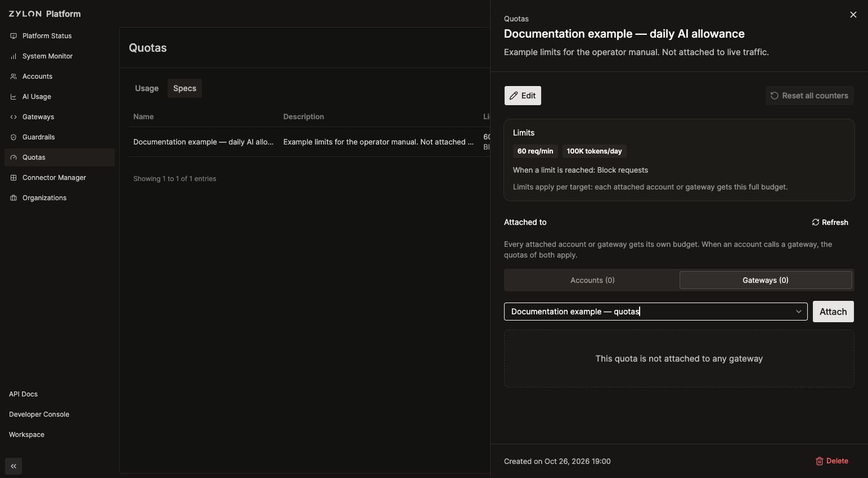The height and width of the screenshot is (478, 868).
Task: Click 'When a limit is reached: Block requests'
Action: (581, 170)
